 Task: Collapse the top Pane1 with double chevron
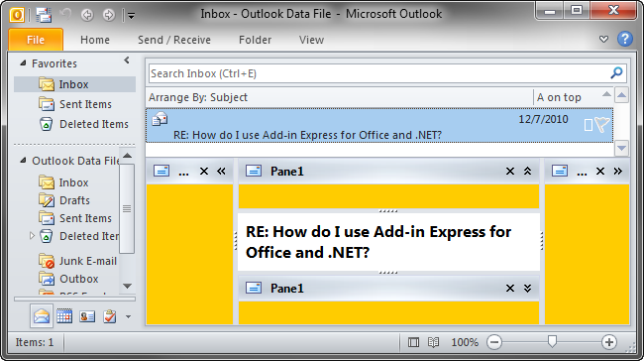pos(527,171)
